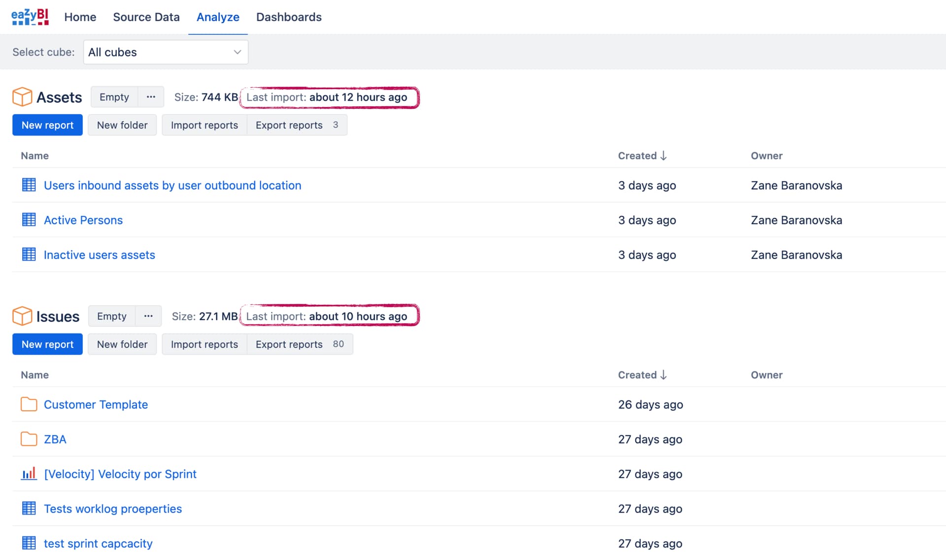The height and width of the screenshot is (560, 946).
Task: Open the Customer Template folder
Action: (x=96, y=404)
